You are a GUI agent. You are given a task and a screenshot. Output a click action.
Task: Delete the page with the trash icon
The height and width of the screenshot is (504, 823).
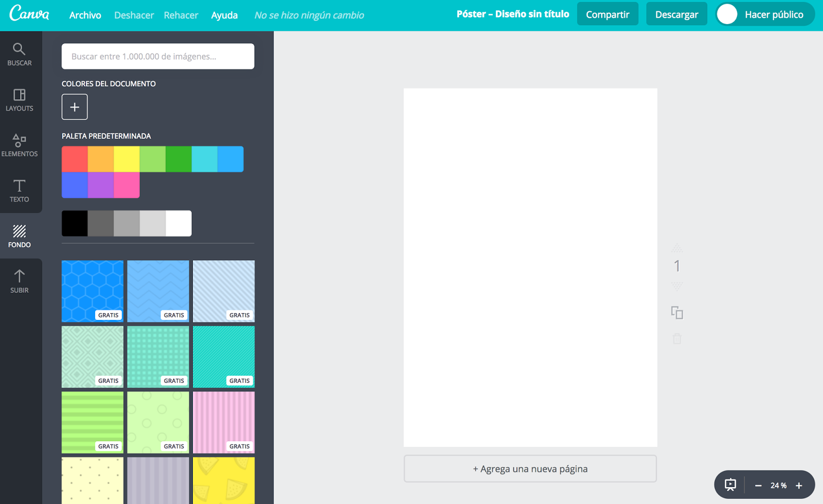[677, 338]
